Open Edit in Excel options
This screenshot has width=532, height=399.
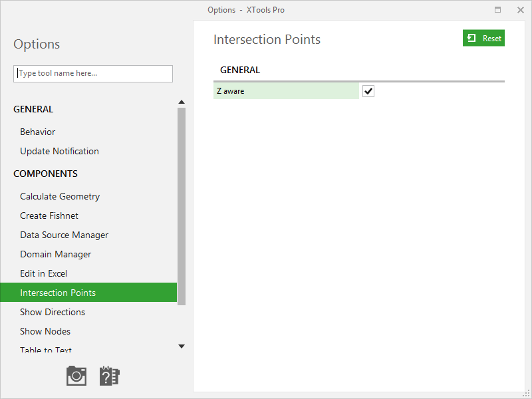(x=43, y=273)
